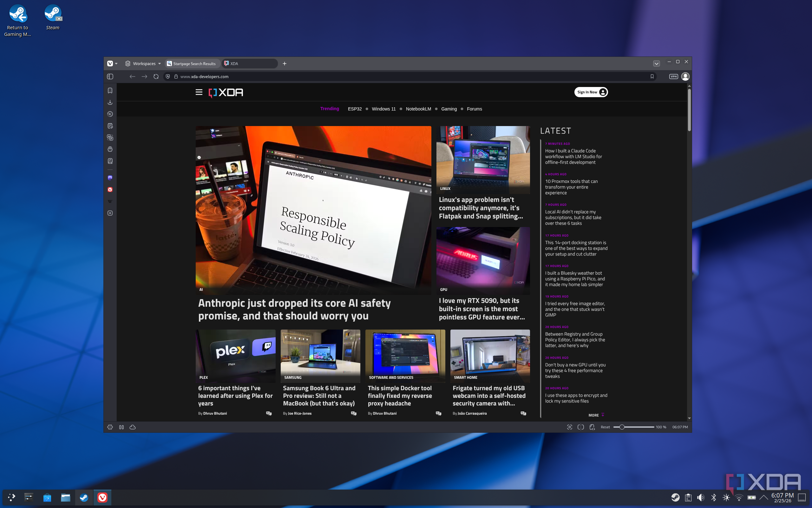This screenshot has height=508, width=812.
Task: Click Sign In Now button
Action: 591,92
